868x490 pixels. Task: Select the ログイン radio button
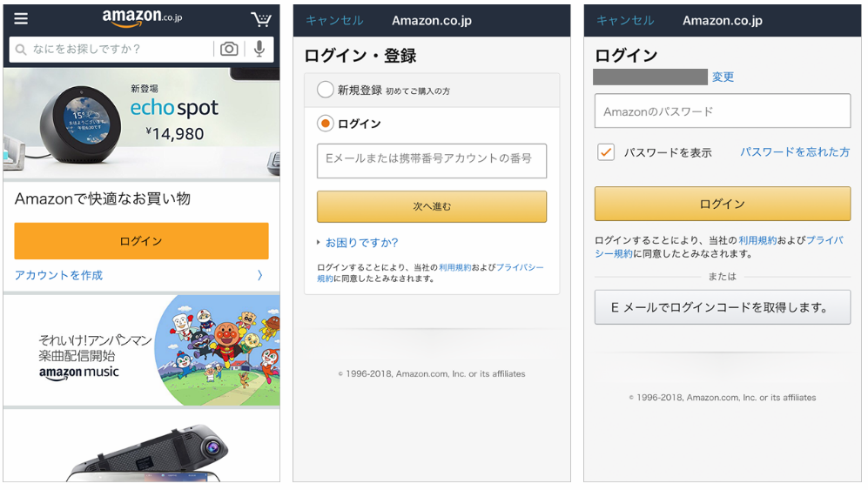(x=325, y=123)
